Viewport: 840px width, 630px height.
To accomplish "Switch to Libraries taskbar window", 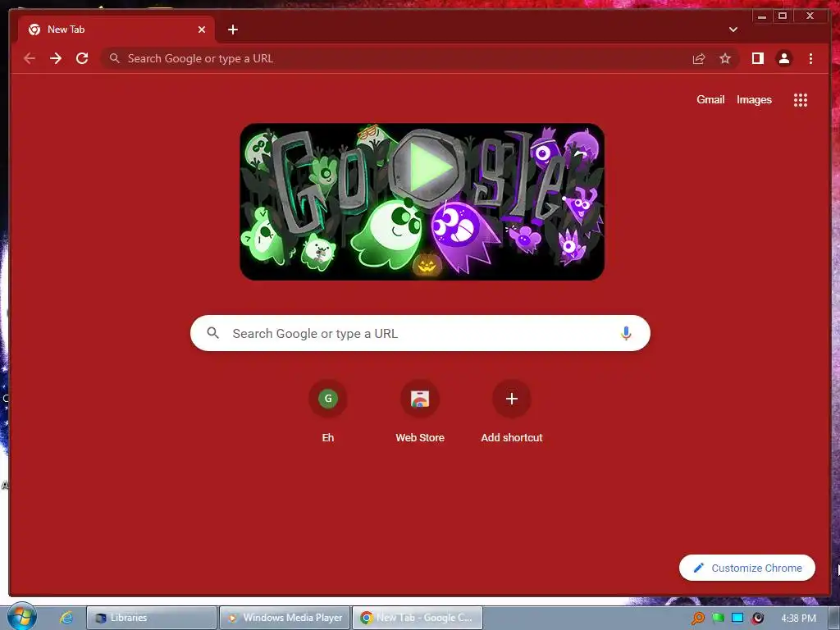I will coord(152,618).
